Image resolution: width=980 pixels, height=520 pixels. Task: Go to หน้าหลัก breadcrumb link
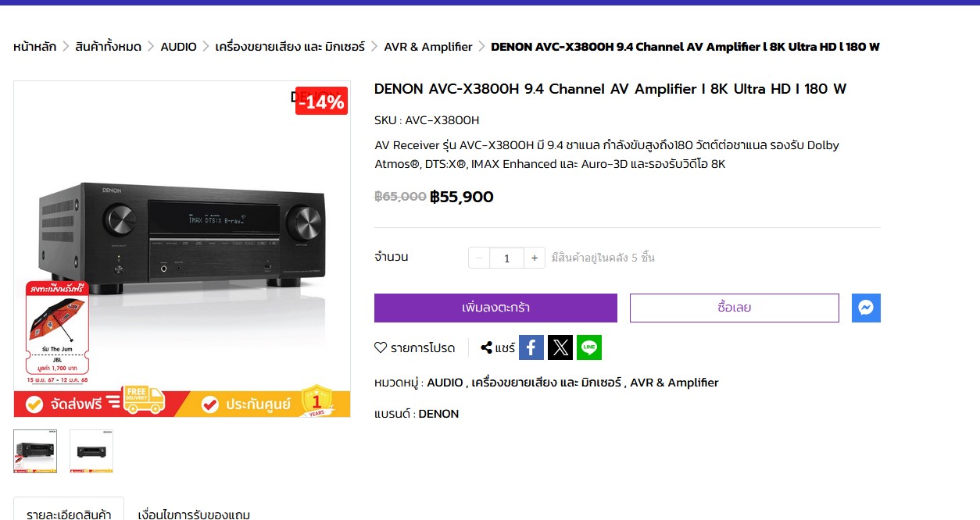[x=35, y=47]
